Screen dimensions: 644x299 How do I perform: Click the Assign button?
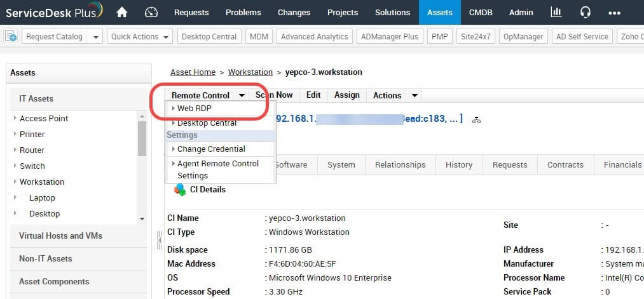pyautogui.click(x=347, y=95)
